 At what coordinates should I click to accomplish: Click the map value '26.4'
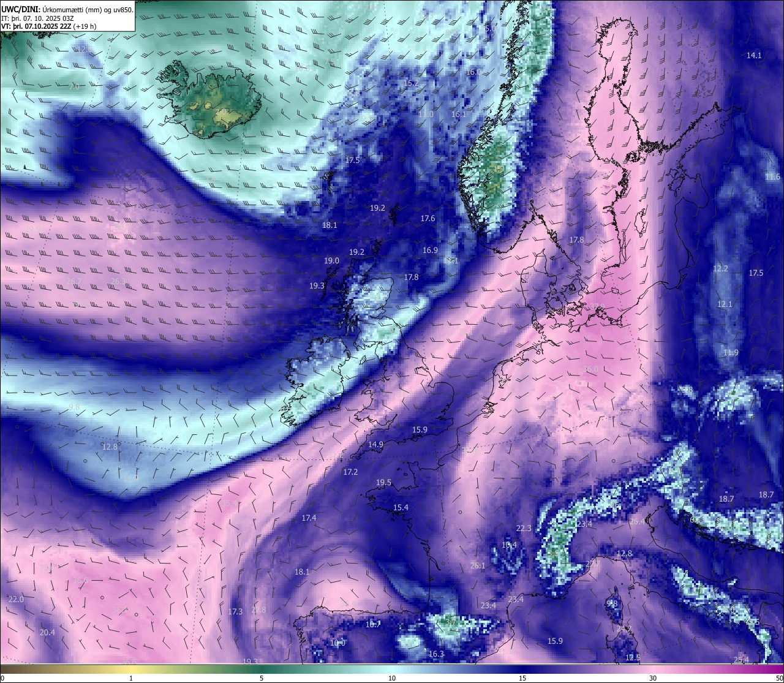tap(637, 521)
